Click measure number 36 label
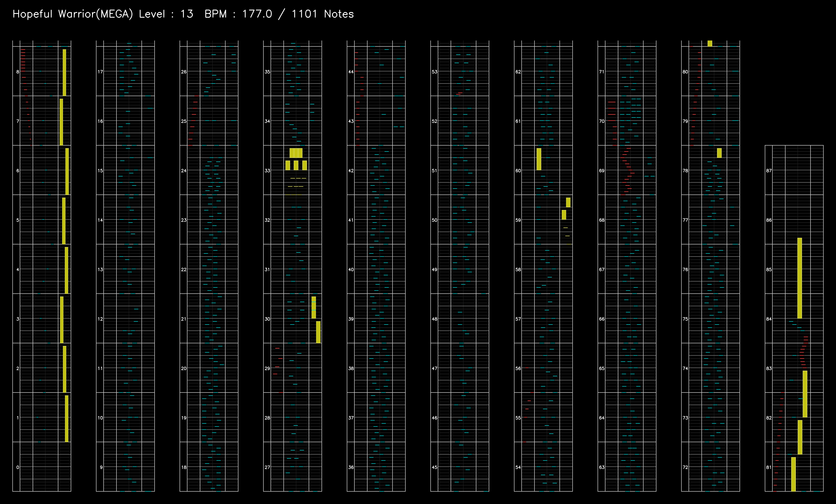The height and width of the screenshot is (504, 836). pyautogui.click(x=351, y=467)
